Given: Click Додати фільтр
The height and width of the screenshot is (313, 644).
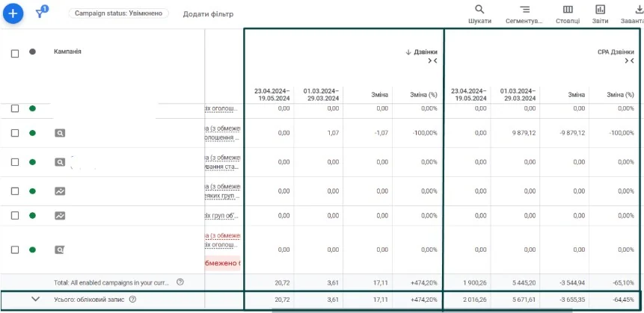Looking at the screenshot, I should click(208, 14).
